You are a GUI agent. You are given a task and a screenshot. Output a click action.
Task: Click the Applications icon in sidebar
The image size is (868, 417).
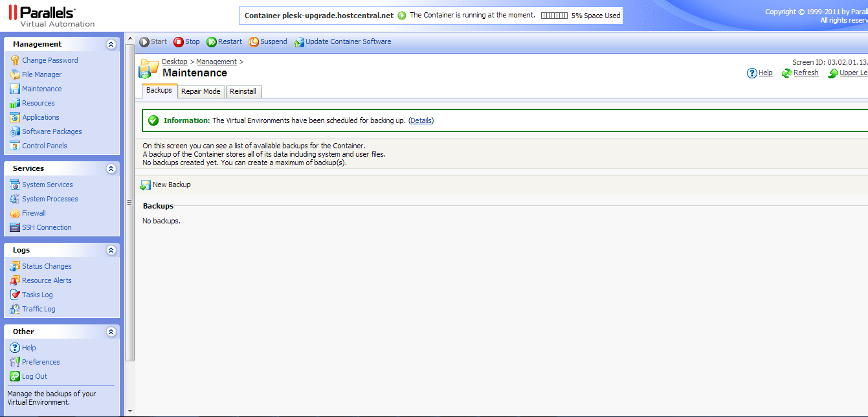15,117
